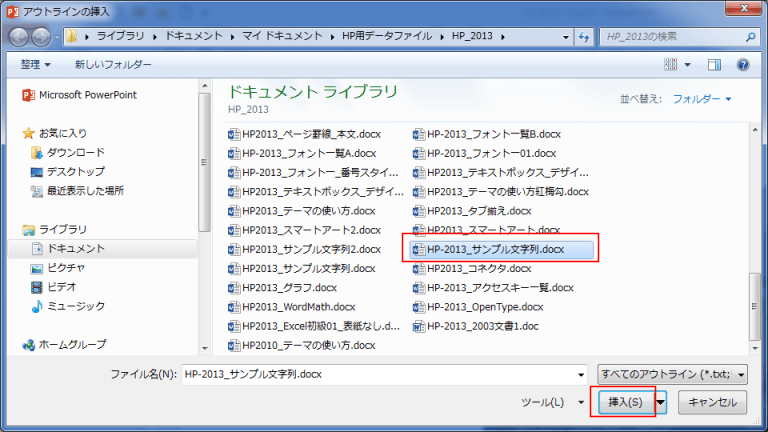Open the すべてのアウトライン file type dropdown
This screenshot has width=768, height=432.
(672, 375)
